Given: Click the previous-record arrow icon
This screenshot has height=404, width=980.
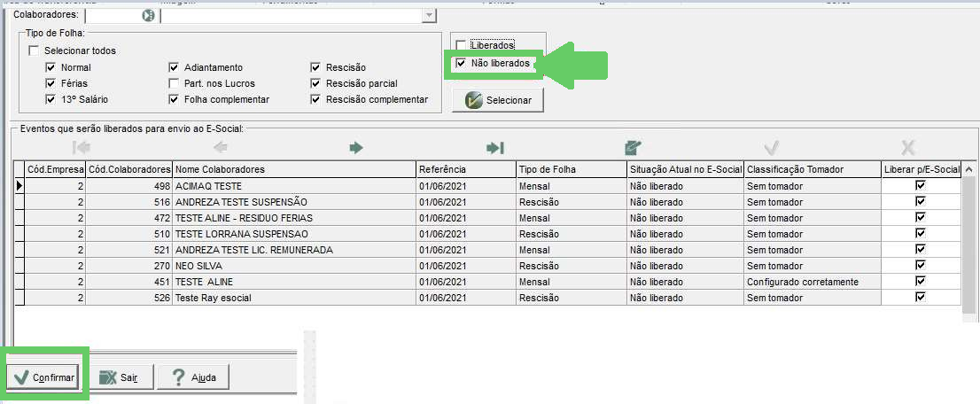Looking at the screenshot, I should click(x=220, y=148).
